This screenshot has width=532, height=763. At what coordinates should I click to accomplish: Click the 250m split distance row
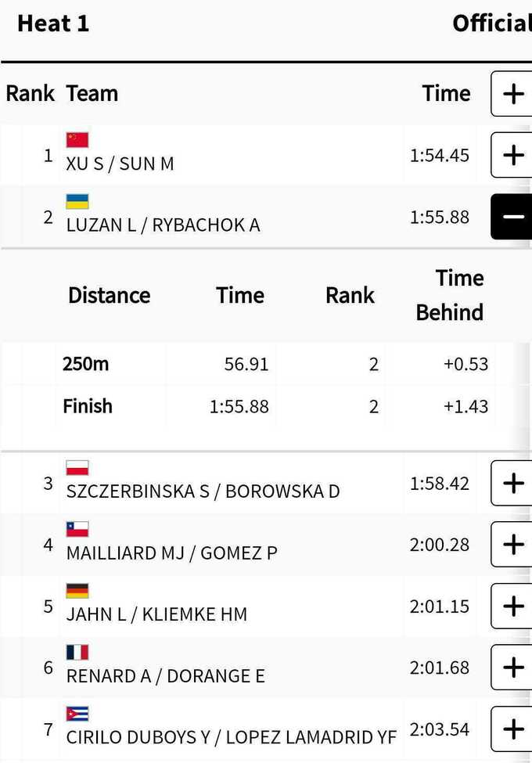(86, 364)
